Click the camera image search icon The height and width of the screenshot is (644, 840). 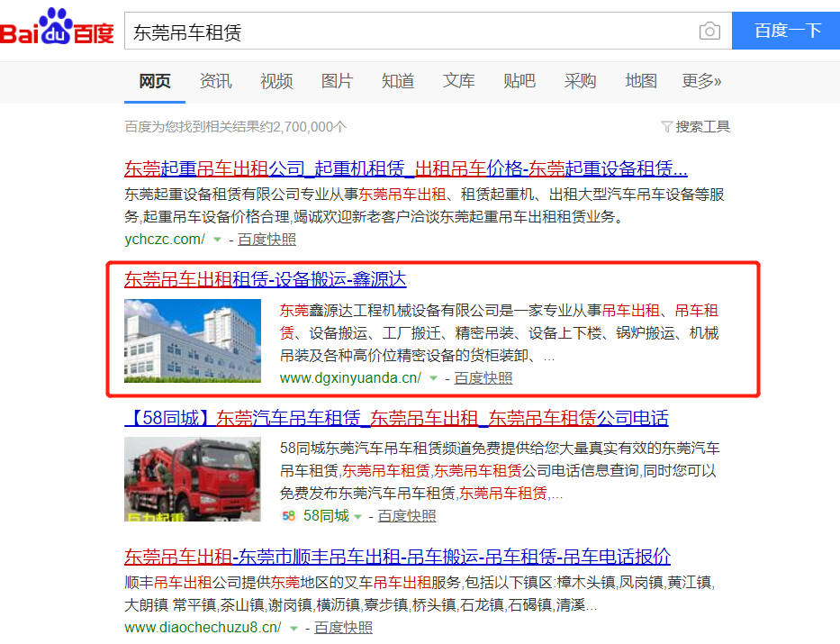[709, 32]
